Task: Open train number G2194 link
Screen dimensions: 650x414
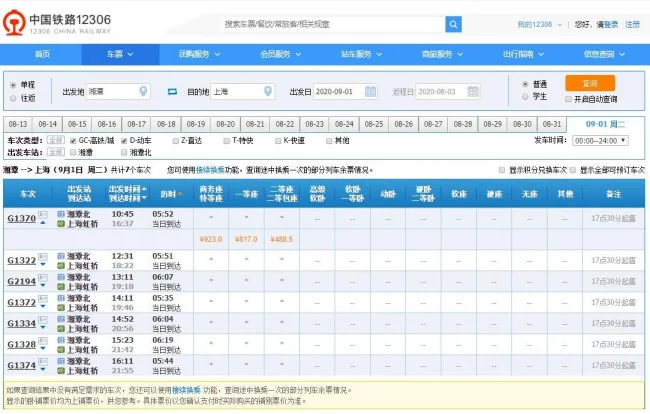Action: 22,281
